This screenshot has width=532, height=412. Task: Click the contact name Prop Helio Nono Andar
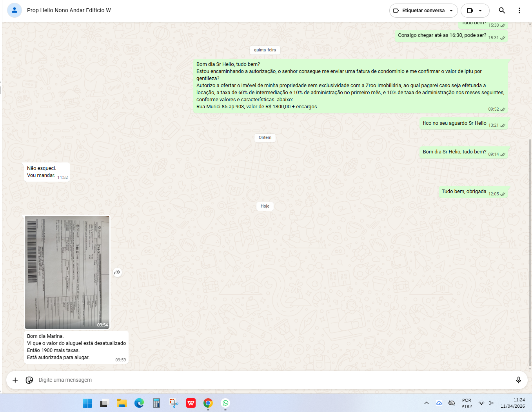[x=69, y=10]
